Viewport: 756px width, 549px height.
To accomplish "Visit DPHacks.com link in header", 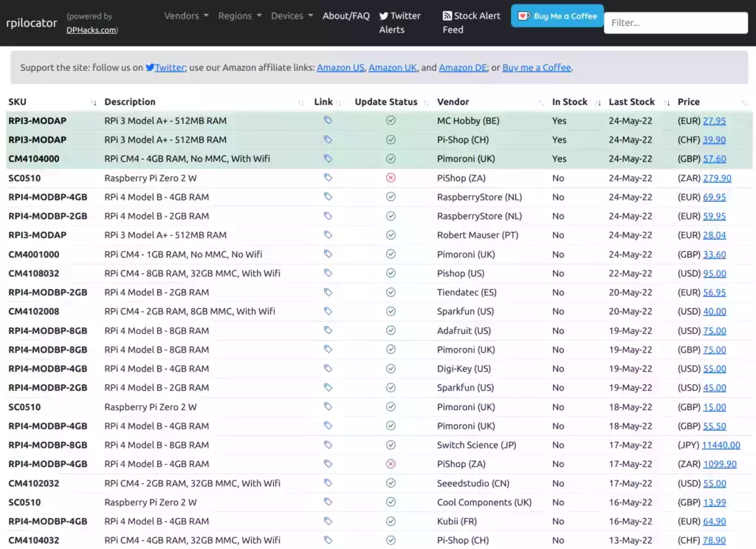I will [92, 30].
